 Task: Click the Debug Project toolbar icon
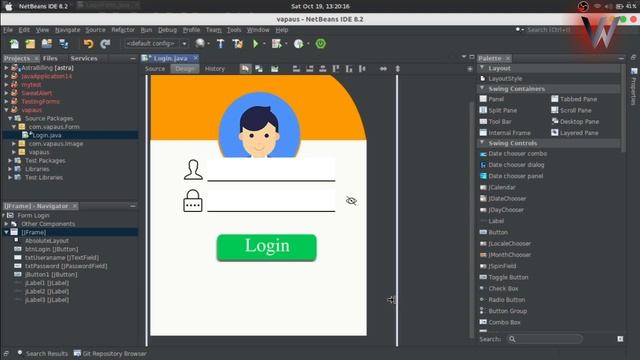(x=277, y=44)
